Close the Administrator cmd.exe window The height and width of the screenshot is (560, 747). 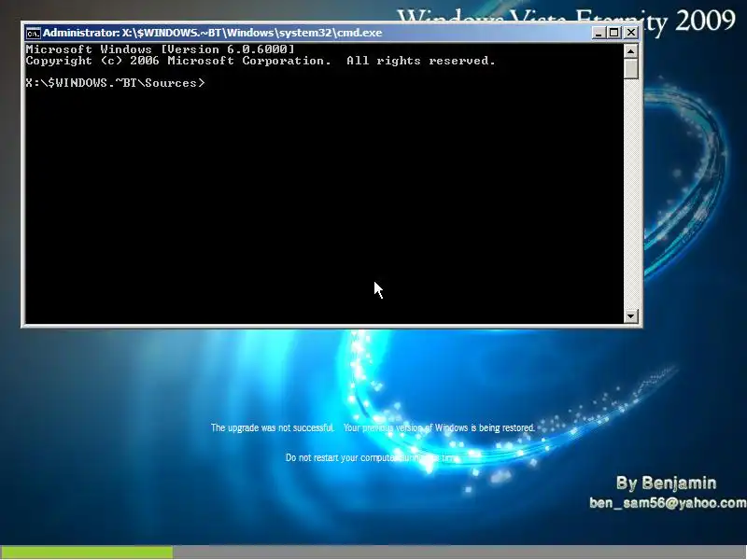631,33
